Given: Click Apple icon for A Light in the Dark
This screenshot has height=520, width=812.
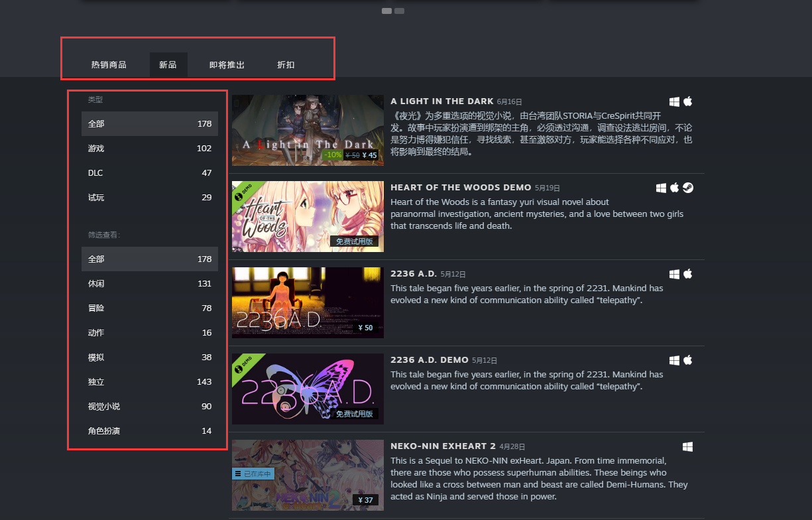Looking at the screenshot, I should click(687, 101).
